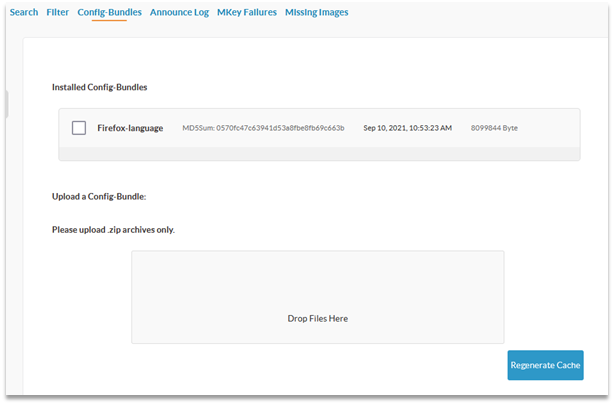Viewport: 614px width, 405px height.
Task: Go to the MKey Failures tab
Action: click(246, 13)
